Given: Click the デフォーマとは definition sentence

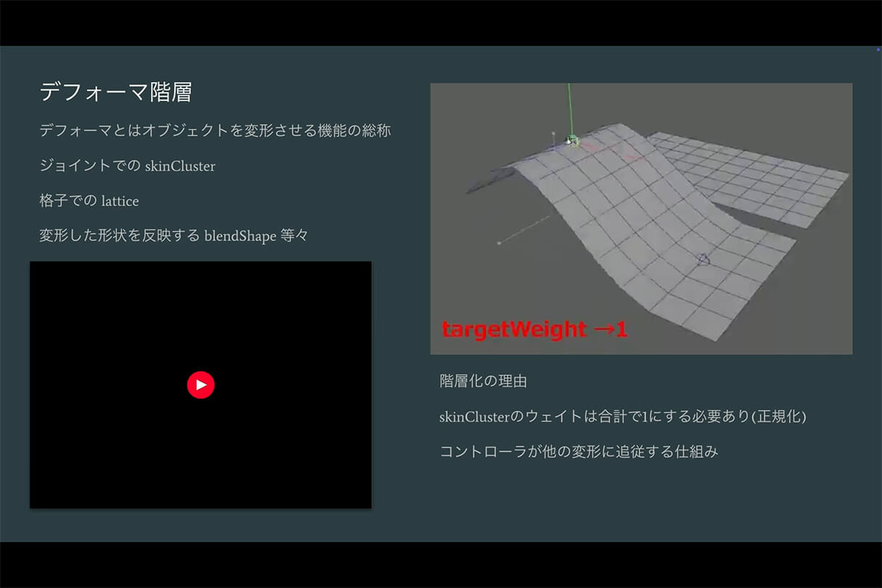Looking at the screenshot, I should coord(215,131).
